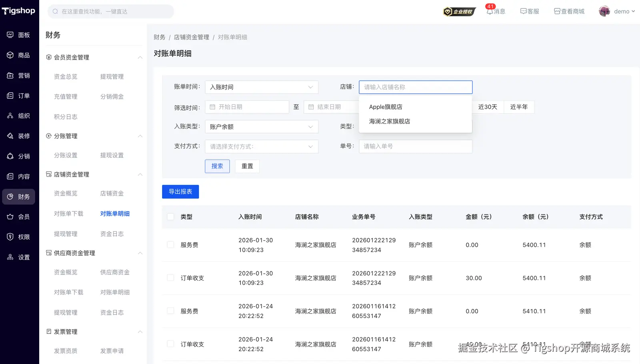
Task: Open the 账单时间 dropdown showing 入账时间
Action: click(262, 87)
